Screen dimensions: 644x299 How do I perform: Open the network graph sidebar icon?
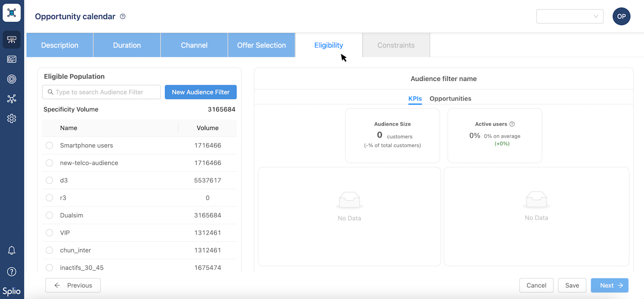coord(12,99)
